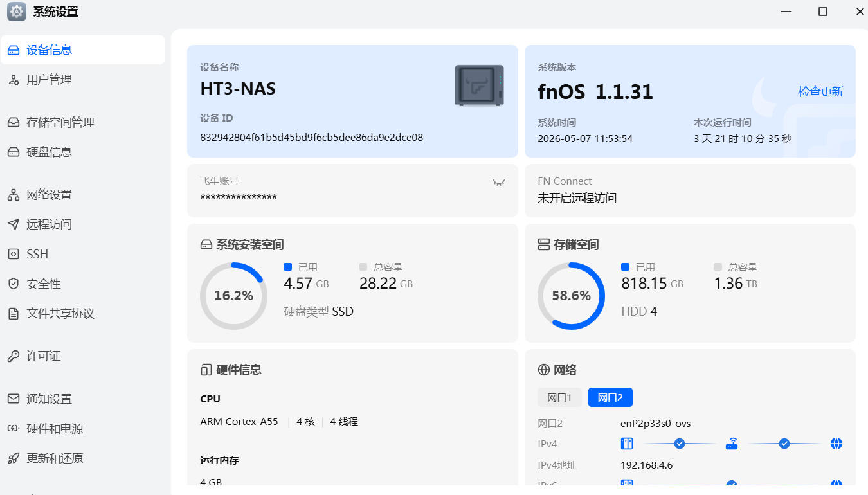Viewport: 868px width, 495px height.
Task: Click the 16.2% system space ring
Action: [233, 296]
